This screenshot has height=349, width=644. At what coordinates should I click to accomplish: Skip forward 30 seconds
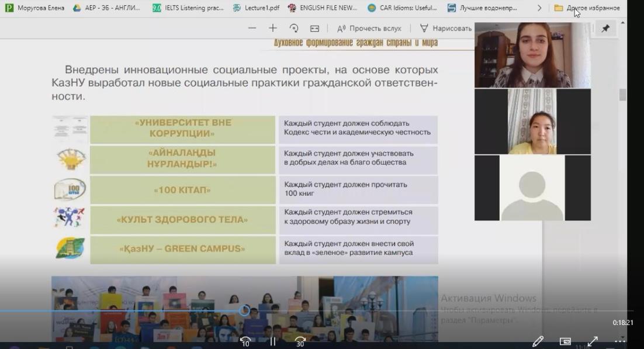[300, 341]
